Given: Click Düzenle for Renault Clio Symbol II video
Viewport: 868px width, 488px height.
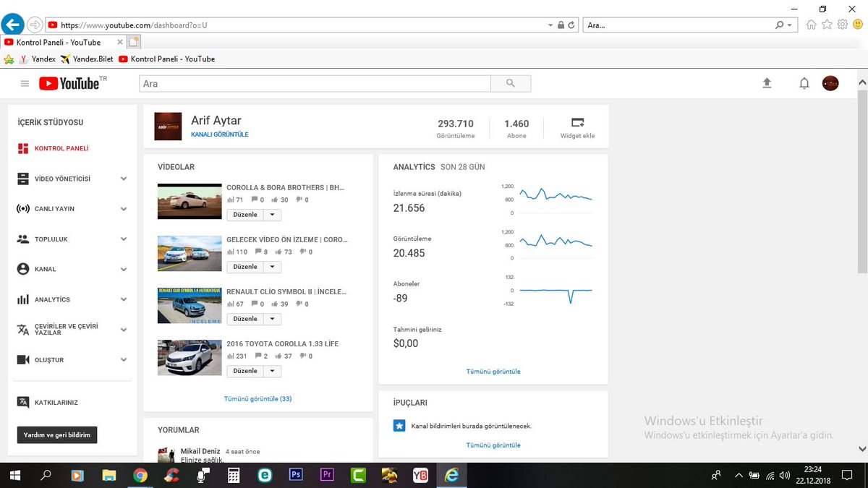Looking at the screenshot, I should 245,319.
